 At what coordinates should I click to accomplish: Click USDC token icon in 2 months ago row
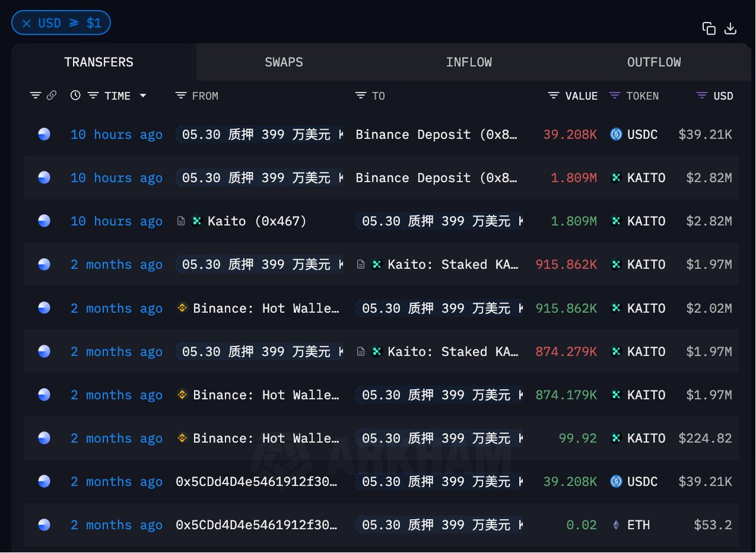(x=616, y=481)
